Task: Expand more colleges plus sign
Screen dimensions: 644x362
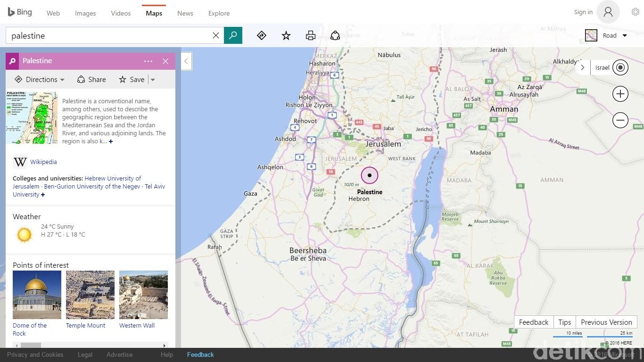Action: point(43,195)
